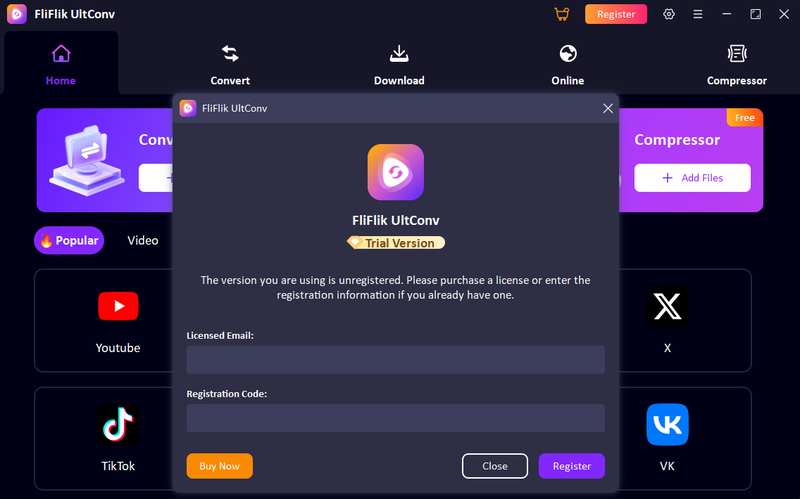
Task: Click the Licensed Email input field
Action: coord(395,360)
